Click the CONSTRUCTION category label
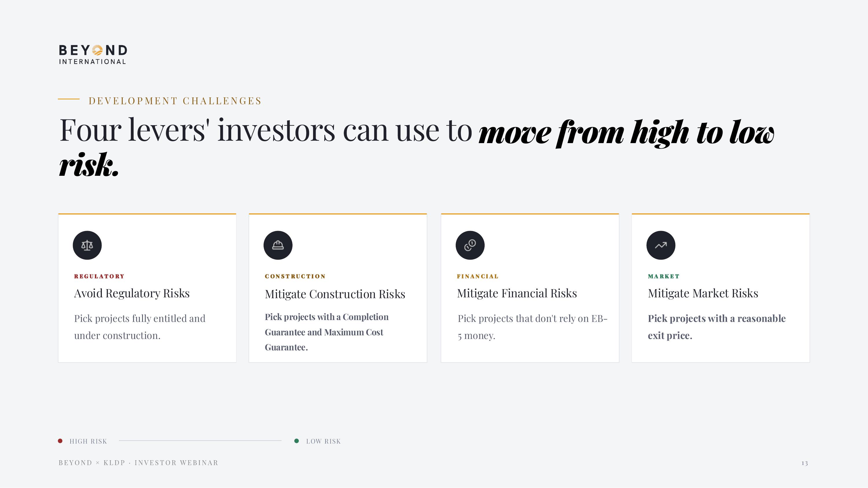Image resolution: width=868 pixels, height=488 pixels. [295, 276]
